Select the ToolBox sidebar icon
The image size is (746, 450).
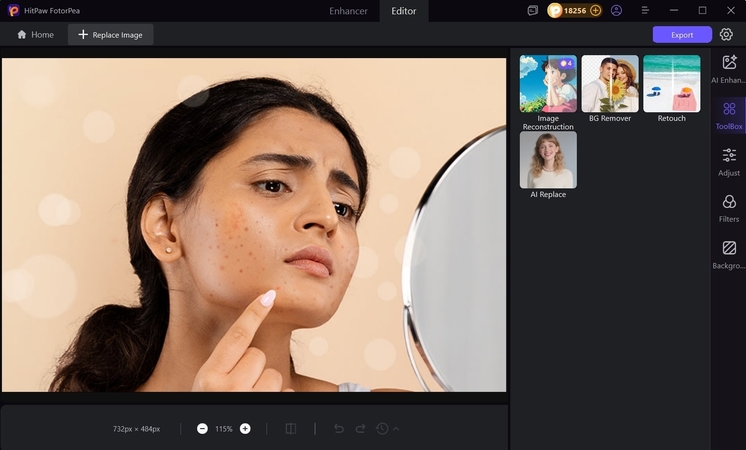[729, 116]
